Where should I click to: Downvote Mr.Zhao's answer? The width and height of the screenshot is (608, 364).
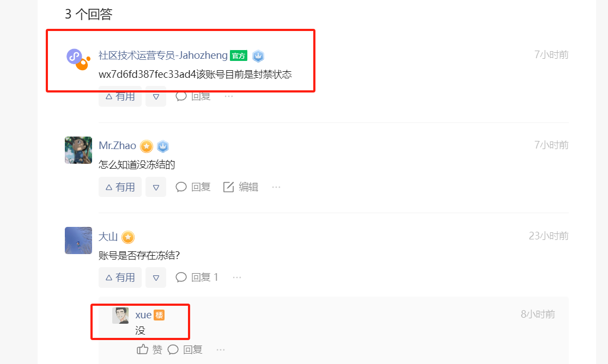156,187
